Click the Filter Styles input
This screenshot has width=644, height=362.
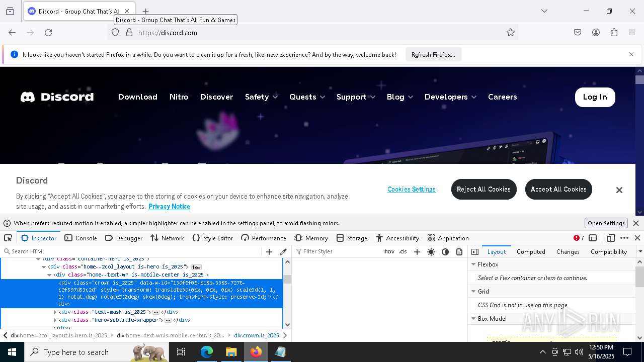click(x=337, y=251)
